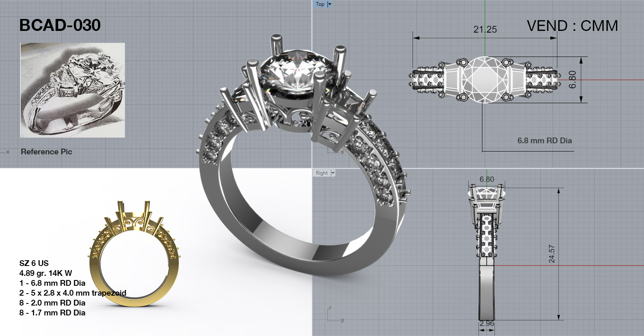Select the grayscale reference picture thumbnail
644x336 pixels.
(x=73, y=90)
